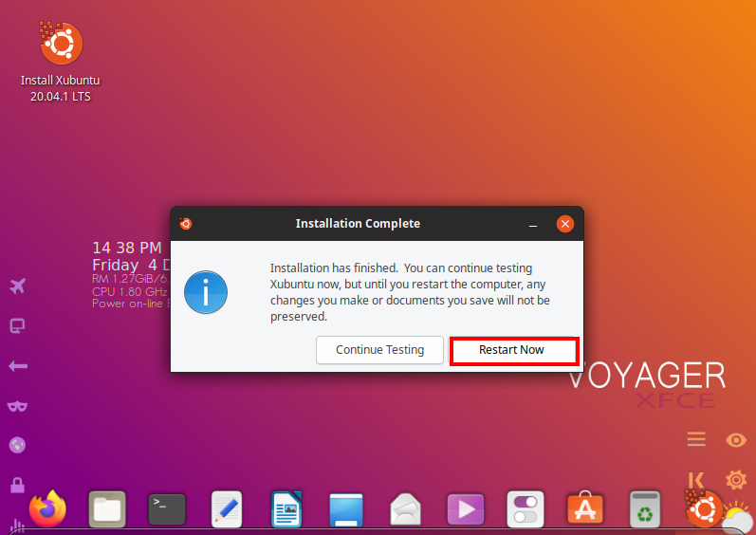Click the orange gear settings icon

click(x=736, y=480)
